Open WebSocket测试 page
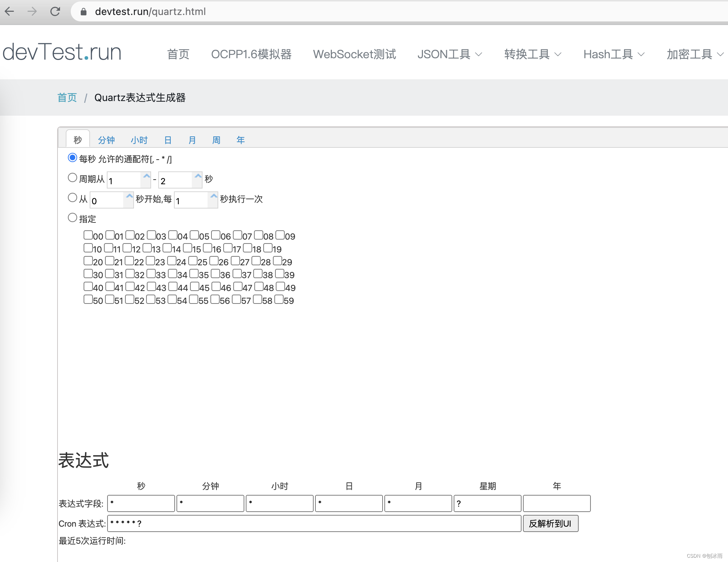Screen dimensions: 728x562 pyautogui.click(x=355, y=54)
